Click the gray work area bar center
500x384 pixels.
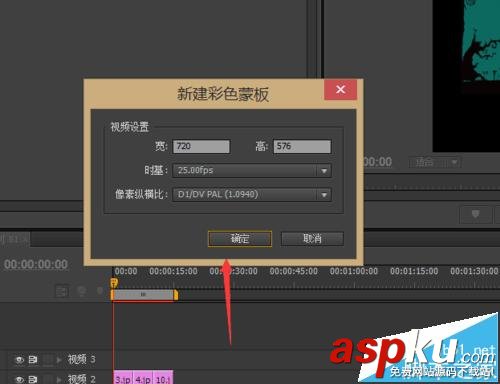143,295
